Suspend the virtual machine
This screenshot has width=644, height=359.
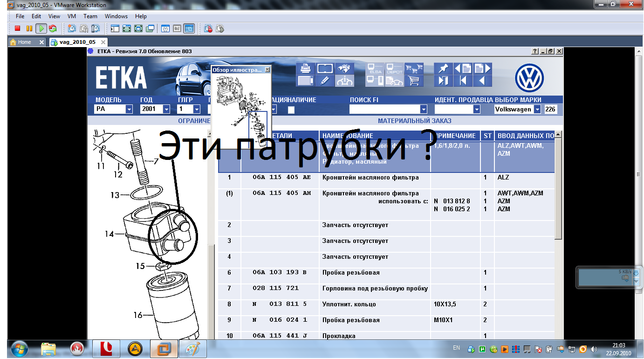[x=29, y=28]
